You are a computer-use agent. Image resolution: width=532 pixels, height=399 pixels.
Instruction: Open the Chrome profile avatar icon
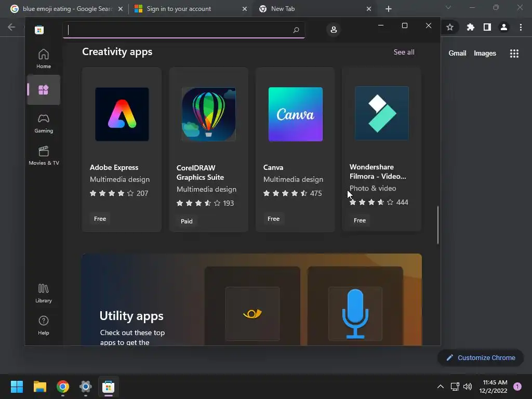[x=504, y=27]
